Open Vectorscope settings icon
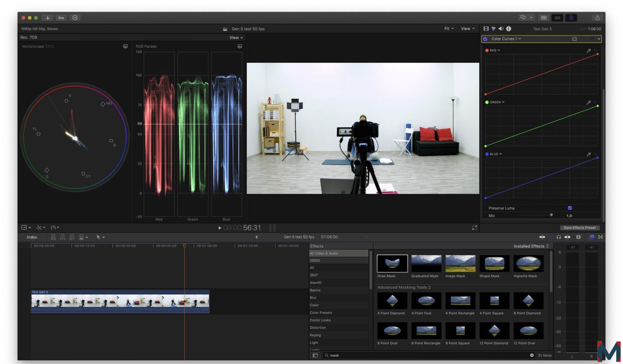This screenshot has width=623, height=364. (125, 46)
